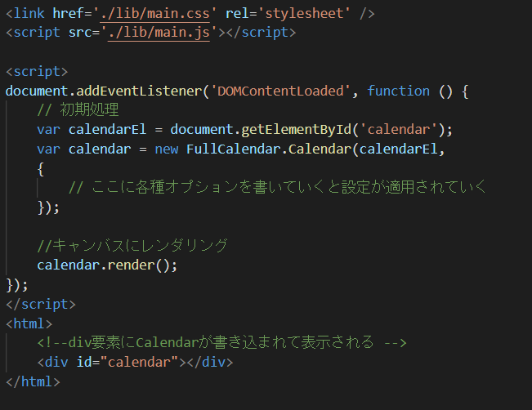Click the calendarEl variable declaration

pyautogui.click(x=107, y=130)
